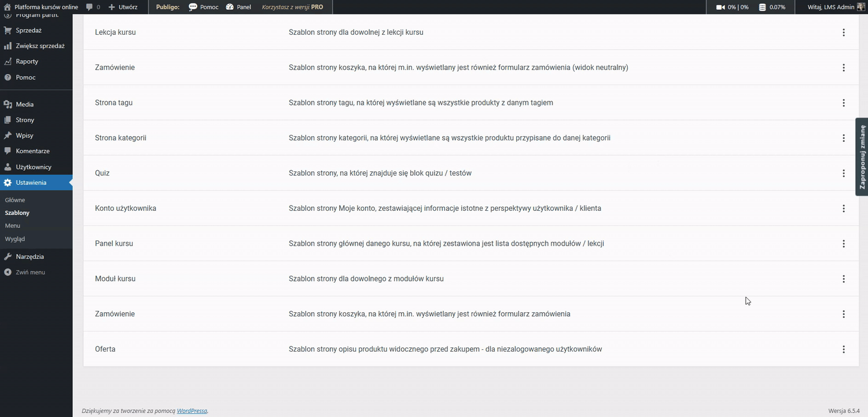Click the LMS Admin avatar image
868x417 pixels.
pyautogui.click(x=860, y=7)
